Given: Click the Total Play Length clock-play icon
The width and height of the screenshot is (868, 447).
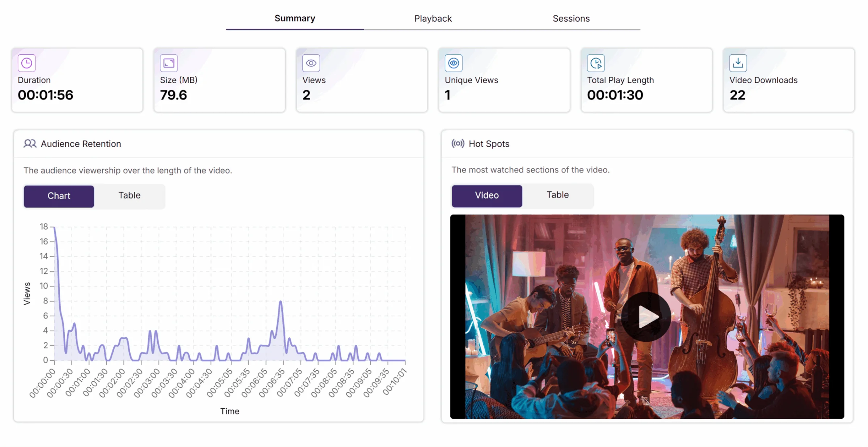Looking at the screenshot, I should coord(596,63).
